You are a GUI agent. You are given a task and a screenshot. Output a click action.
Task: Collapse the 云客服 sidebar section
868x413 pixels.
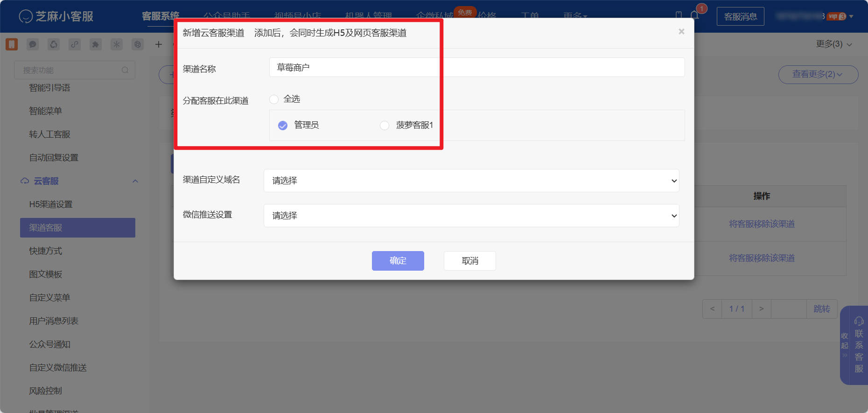pyautogui.click(x=135, y=181)
